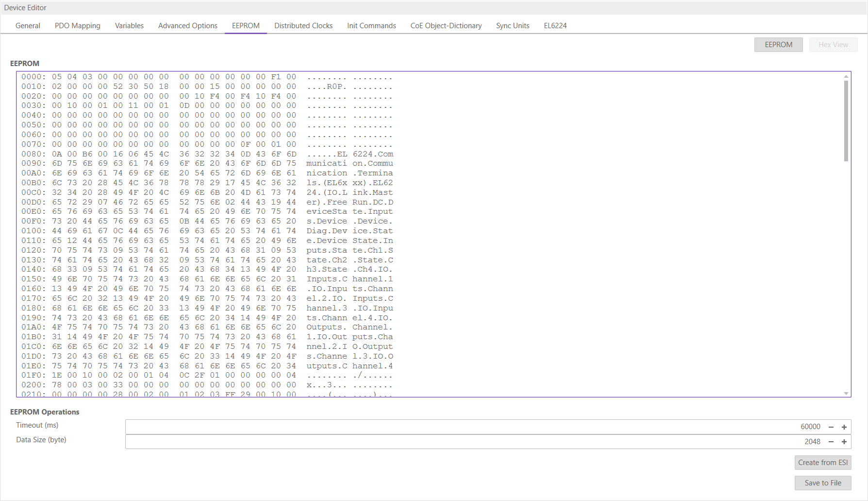Open the General tab

(28, 25)
